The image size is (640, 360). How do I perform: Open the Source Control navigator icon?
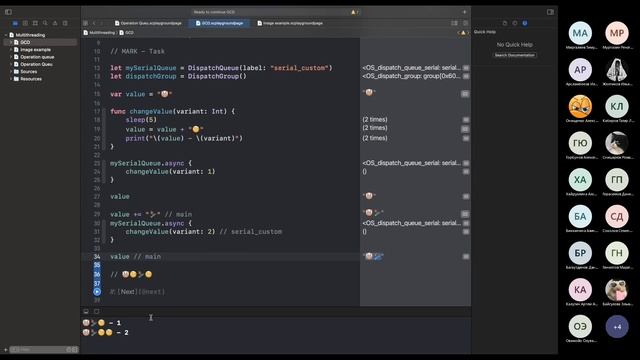click(x=25, y=23)
